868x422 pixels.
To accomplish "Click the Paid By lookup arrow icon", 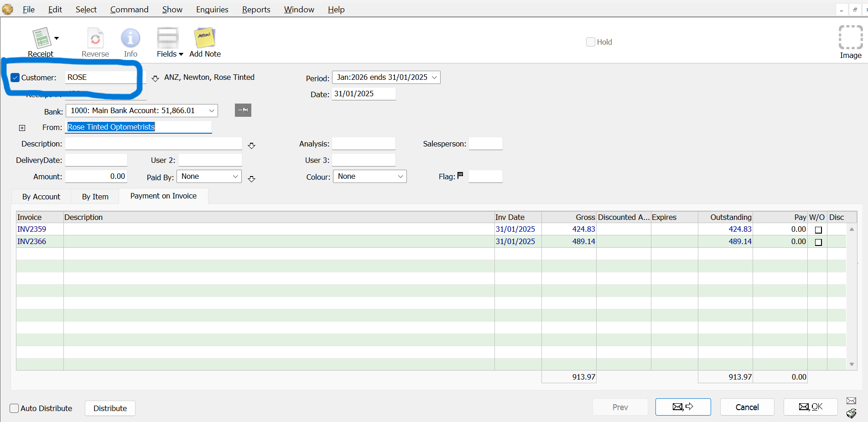I will point(251,179).
